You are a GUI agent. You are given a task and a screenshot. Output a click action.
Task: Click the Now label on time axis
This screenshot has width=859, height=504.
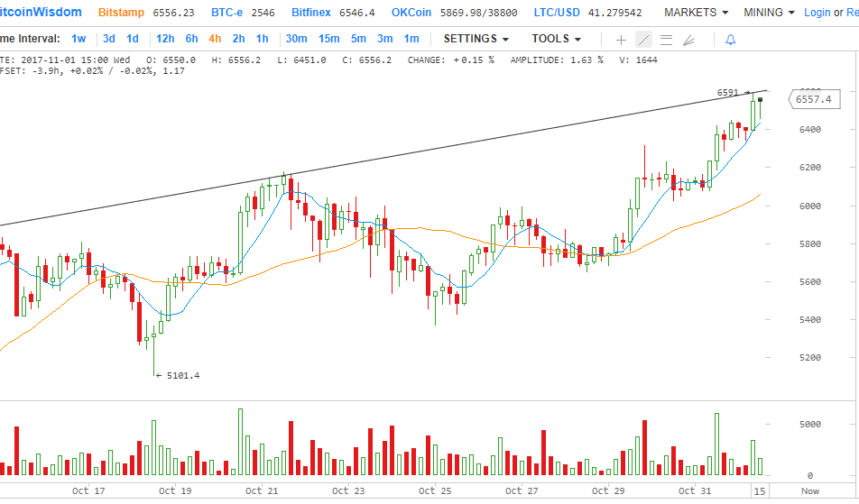pyautogui.click(x=810, y=491)
